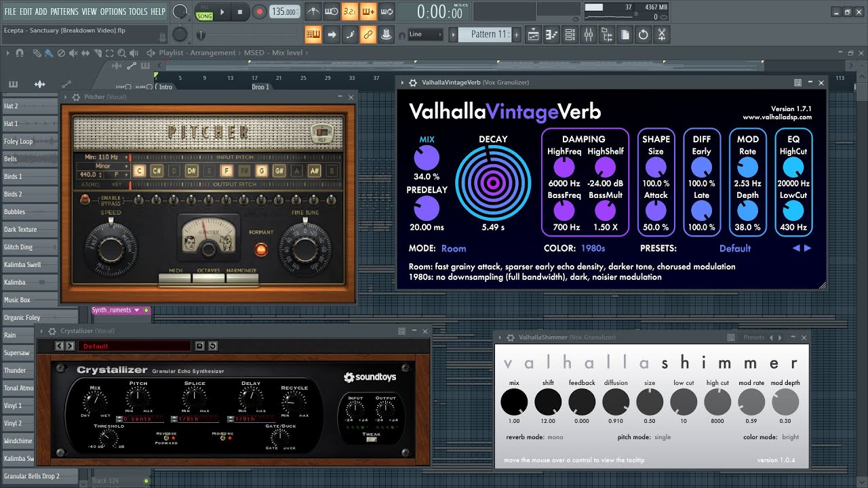Screen dimensions: 868x488
Task: Click the undo history circular arrow icon
Action: click(643, 34)
